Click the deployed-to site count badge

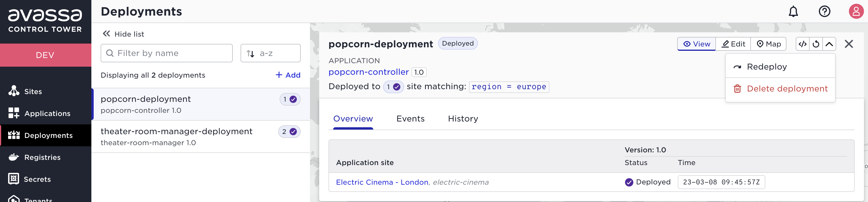(393, 87)
